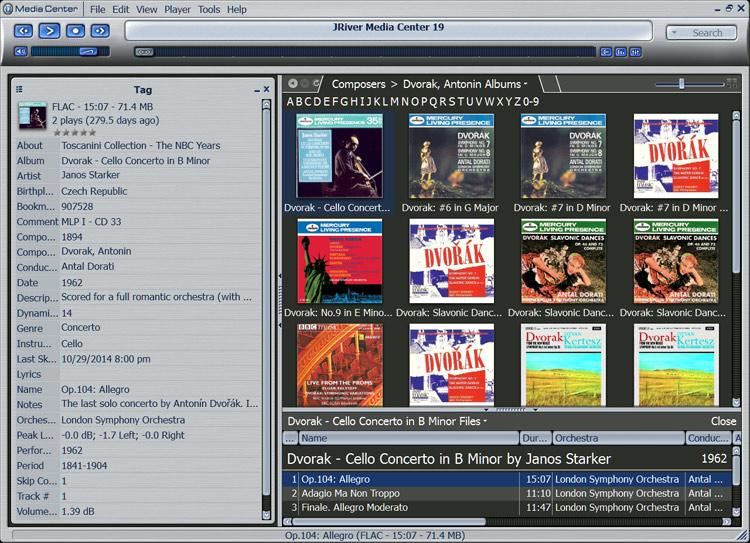Viewport: 750px width, 543px height.
Task: Open the Player menu
Action: [x=177, y=9]
